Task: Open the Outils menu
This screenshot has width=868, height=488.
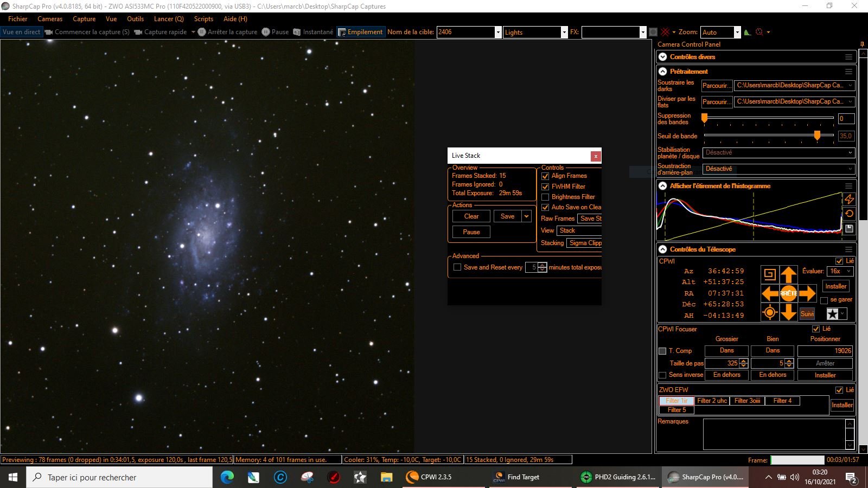Action: click(x=135, y=18)
